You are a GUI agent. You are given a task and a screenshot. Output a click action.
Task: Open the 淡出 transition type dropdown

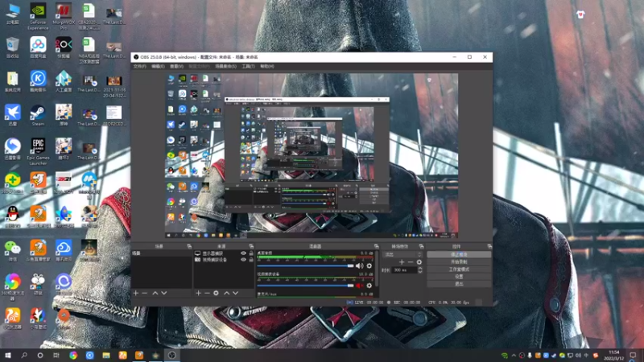[402, 254]
